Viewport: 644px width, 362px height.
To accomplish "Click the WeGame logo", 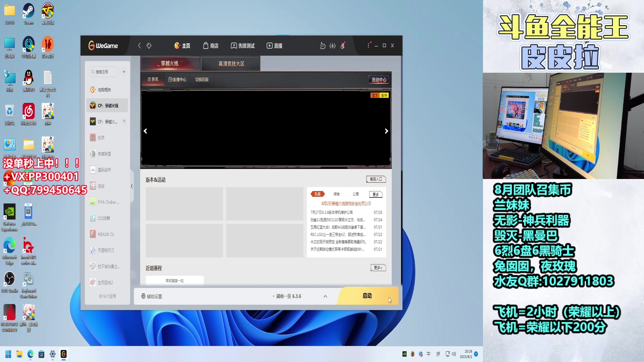I will pyautogui.click(x=103, y=46).
